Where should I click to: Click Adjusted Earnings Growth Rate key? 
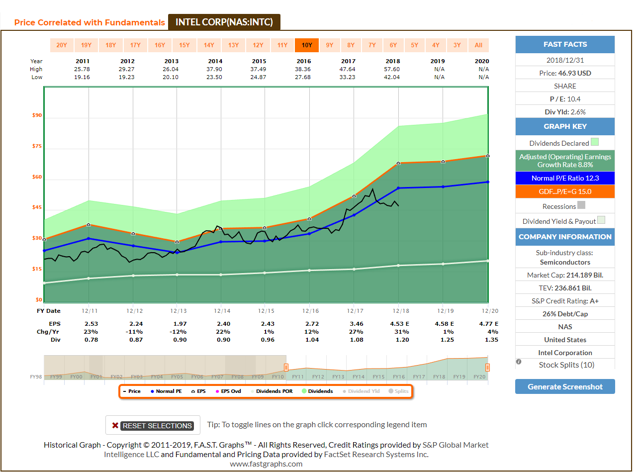point(565,161)
